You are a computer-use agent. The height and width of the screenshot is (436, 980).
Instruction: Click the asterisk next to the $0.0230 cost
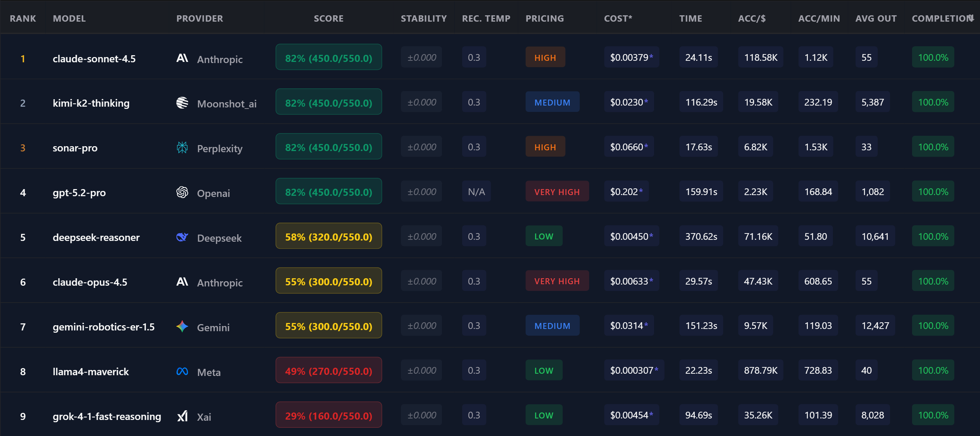pos(647,101)
